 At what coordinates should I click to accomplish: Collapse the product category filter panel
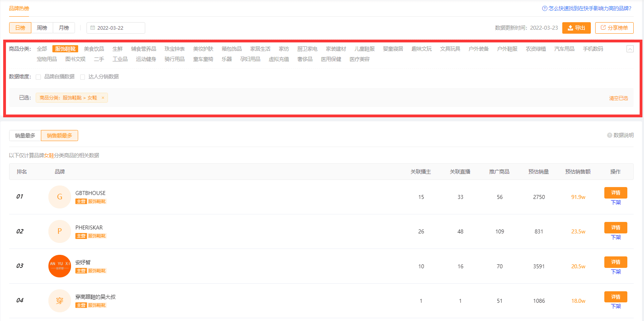(630, 49)
